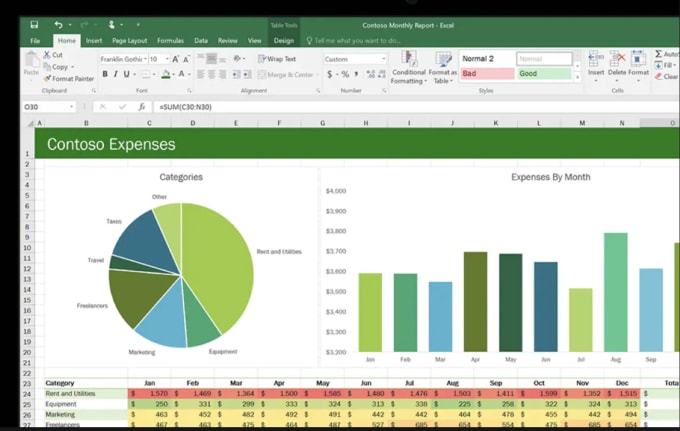Decrease font size with the smaller A
This screenshot has width=680, height=431.
click(186, 59)
